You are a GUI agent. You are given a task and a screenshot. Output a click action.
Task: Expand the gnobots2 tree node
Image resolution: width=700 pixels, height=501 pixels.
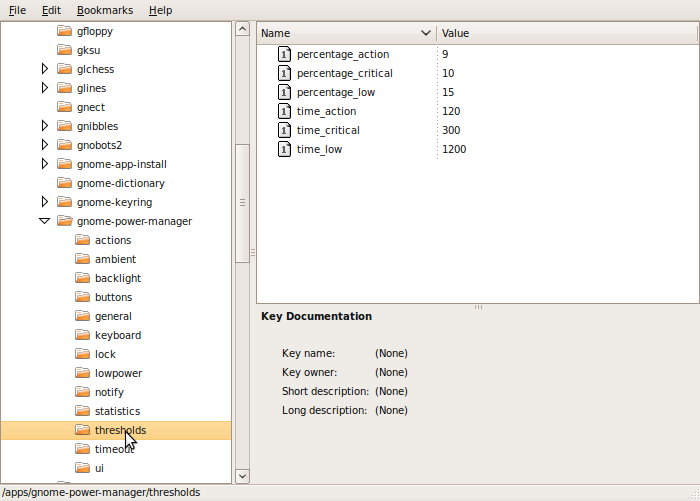pyautogui.click(x=45, y=145)
